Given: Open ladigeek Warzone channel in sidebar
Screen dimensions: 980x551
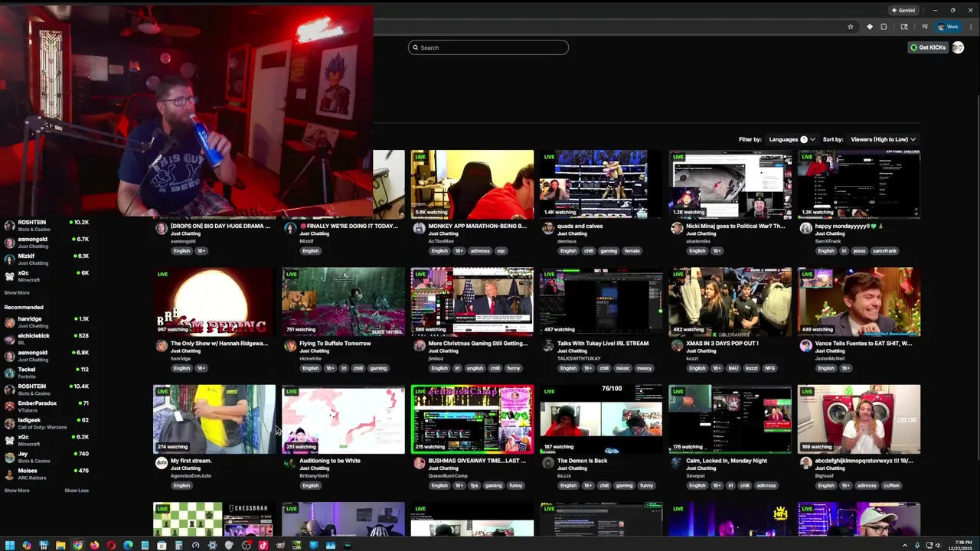Looking at the screenshot, I should (46, 422).
